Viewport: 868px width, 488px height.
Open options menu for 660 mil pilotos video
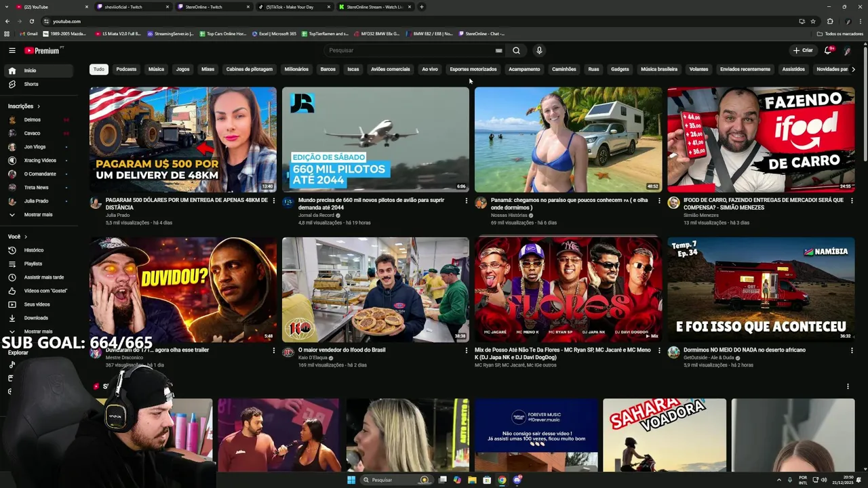(x=467, y=201)
